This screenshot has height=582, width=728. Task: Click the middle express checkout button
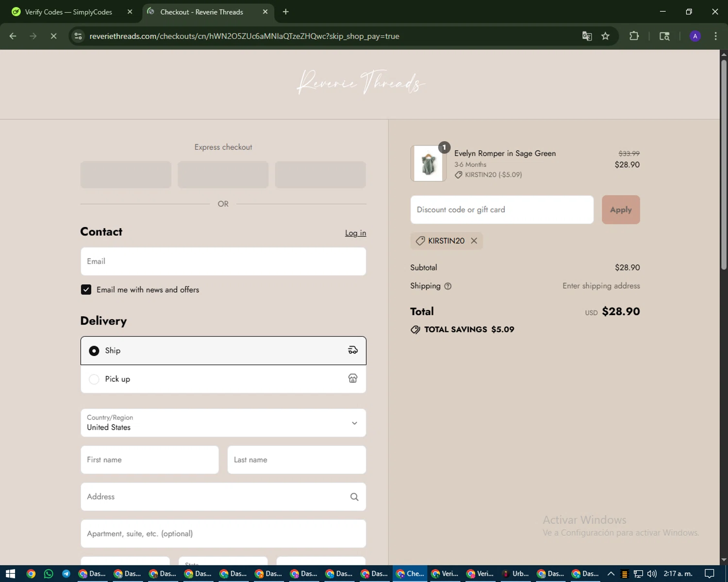click(x=223, y=175)
